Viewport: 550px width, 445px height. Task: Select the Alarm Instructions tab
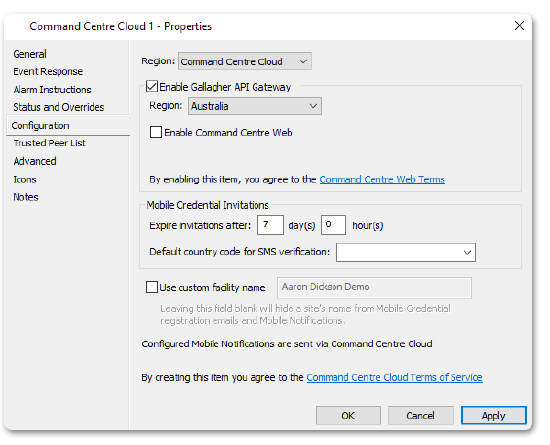tap(52, 89)
